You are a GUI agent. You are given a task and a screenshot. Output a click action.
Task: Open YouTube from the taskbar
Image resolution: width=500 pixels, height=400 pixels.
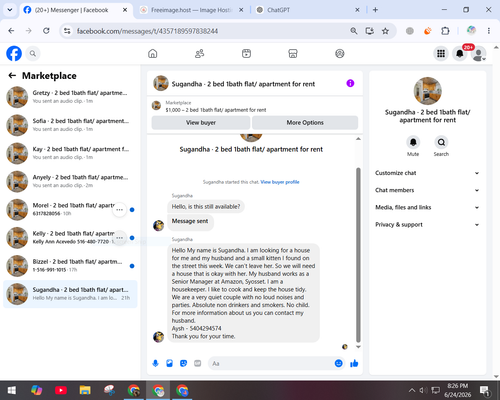click(61, 390)
